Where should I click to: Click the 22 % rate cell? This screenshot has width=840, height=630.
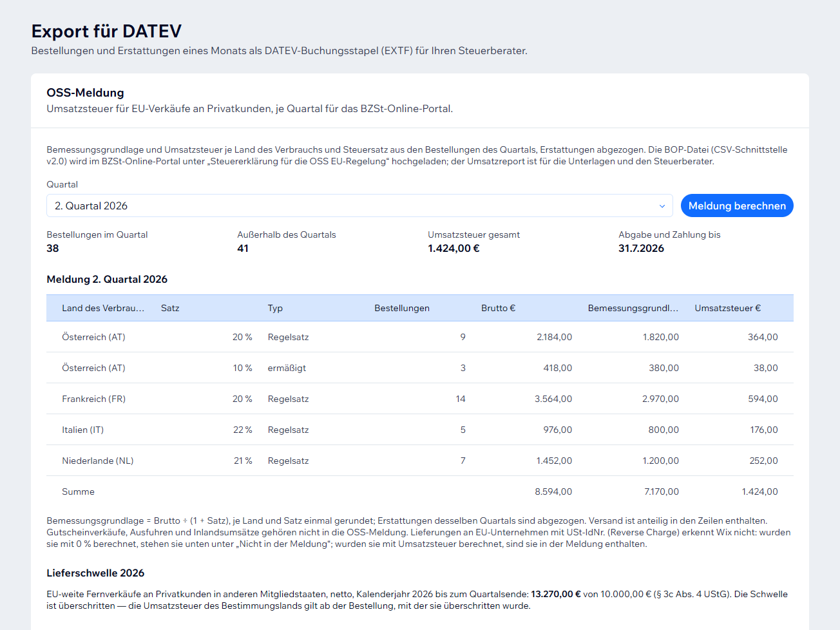click(x=243, y=430)
